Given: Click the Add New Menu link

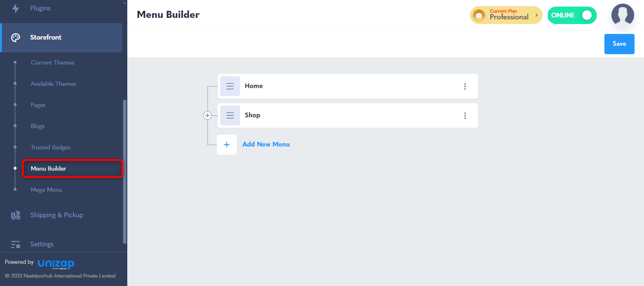Looking at the screenshot, I should pyautogui.click(x=266, y=144).
